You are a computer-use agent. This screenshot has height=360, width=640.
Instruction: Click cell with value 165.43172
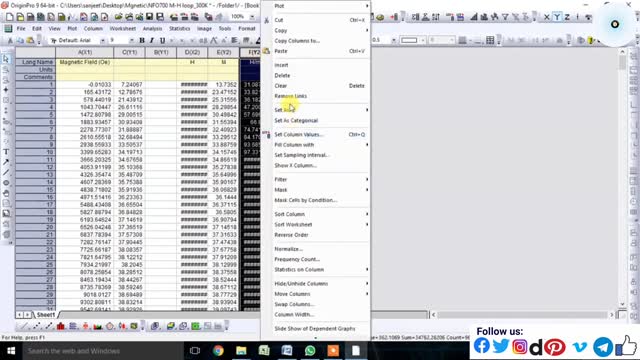[84, 92]
